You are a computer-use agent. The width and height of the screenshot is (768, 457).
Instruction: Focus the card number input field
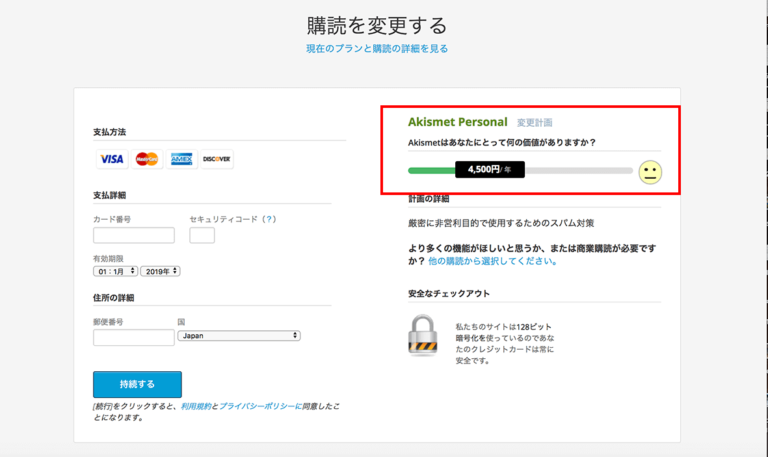[x=134, y=235]
